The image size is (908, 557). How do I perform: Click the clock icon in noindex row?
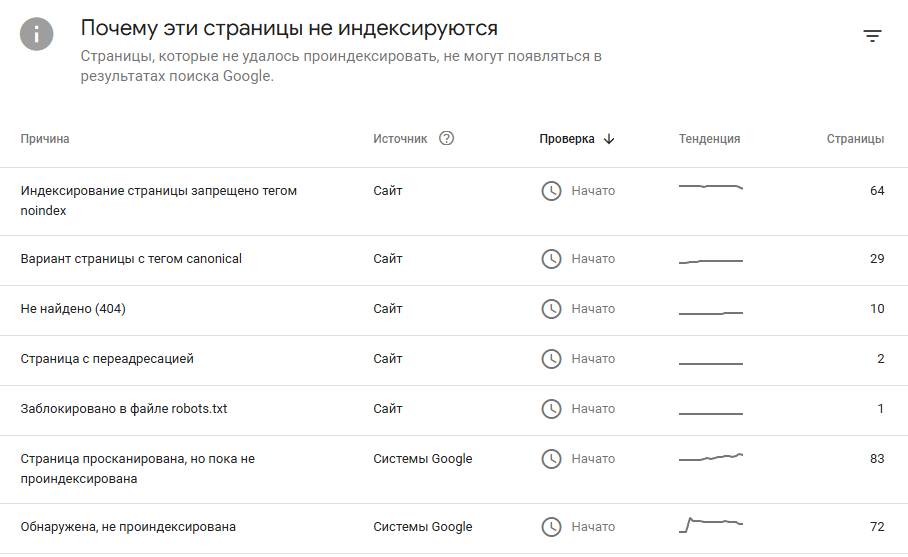pyautogui.click(x=551, y=191)
